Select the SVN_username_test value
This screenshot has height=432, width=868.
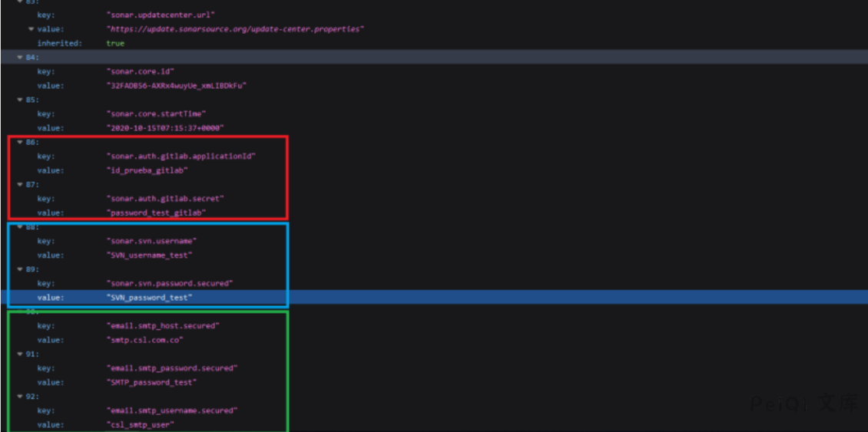(149, 255)
